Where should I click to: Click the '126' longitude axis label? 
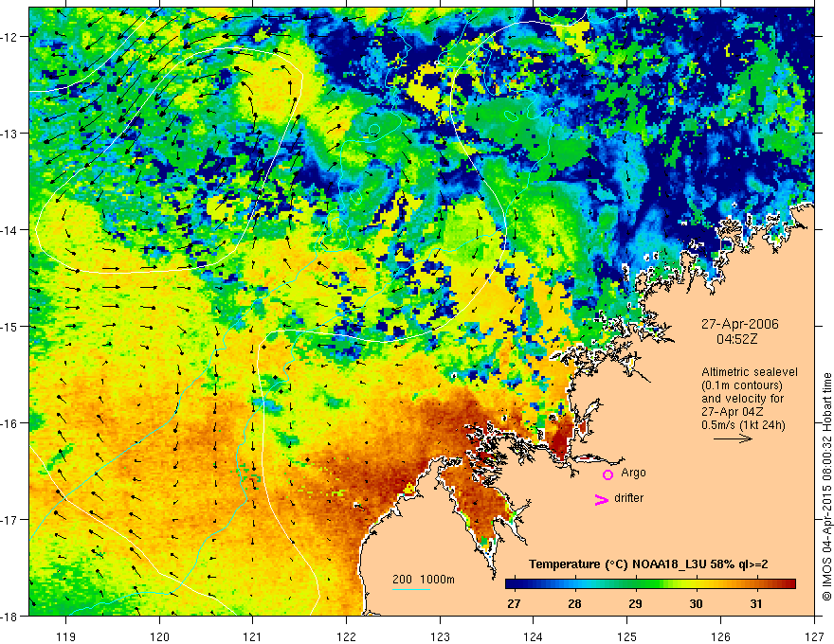coord(720,636)
